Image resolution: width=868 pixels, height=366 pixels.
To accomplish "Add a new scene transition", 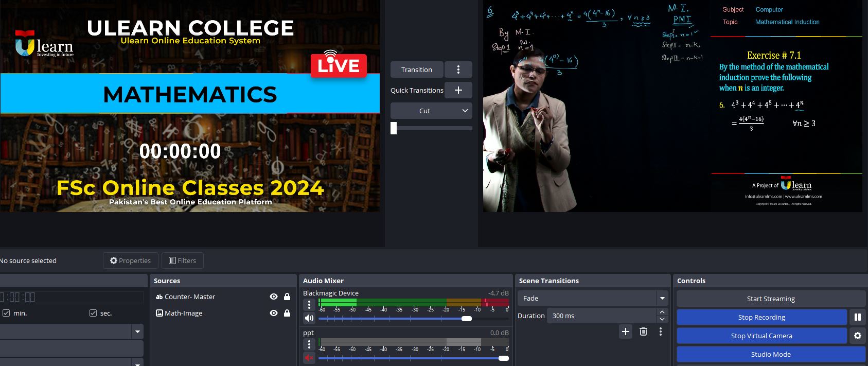I will click(626, 332).
